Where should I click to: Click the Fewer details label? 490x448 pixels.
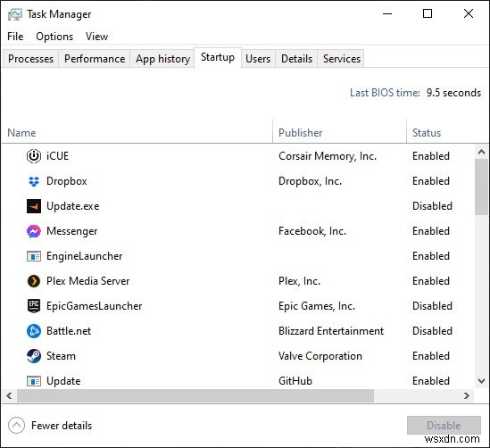(x=62, y=426)
